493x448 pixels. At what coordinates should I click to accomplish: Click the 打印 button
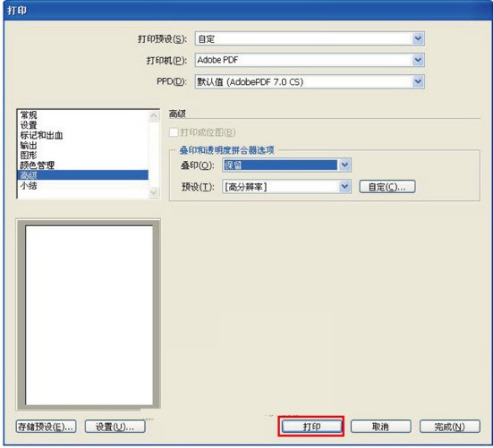(x=311, y=427)
